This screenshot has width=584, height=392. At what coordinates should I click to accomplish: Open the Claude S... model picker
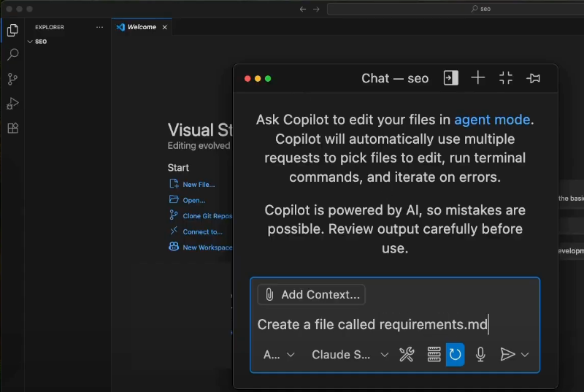click(350, 355)
